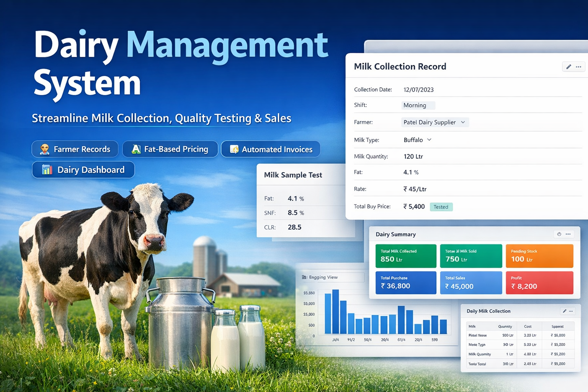Select the Teolal Tettal table row
Screen dimensions: 588x392
pyautogui.click(x=520, y=364)
